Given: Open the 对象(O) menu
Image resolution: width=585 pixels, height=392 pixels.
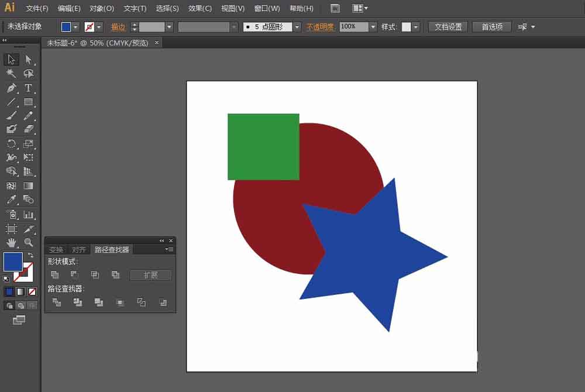Looking at the screenshot, I should pos(101,8).
